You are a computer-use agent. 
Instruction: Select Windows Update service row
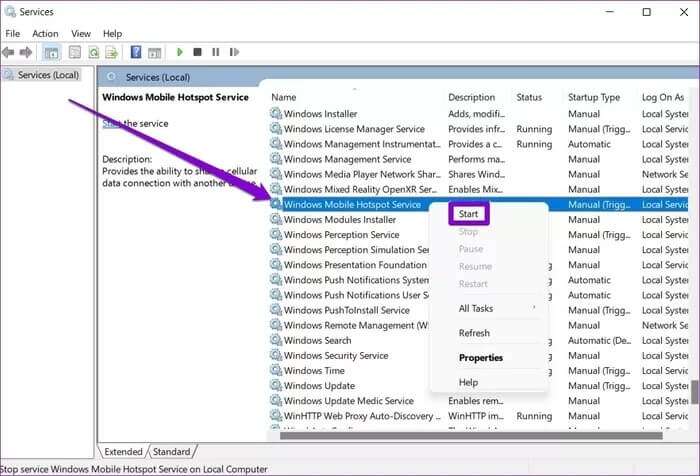point(479,386)
